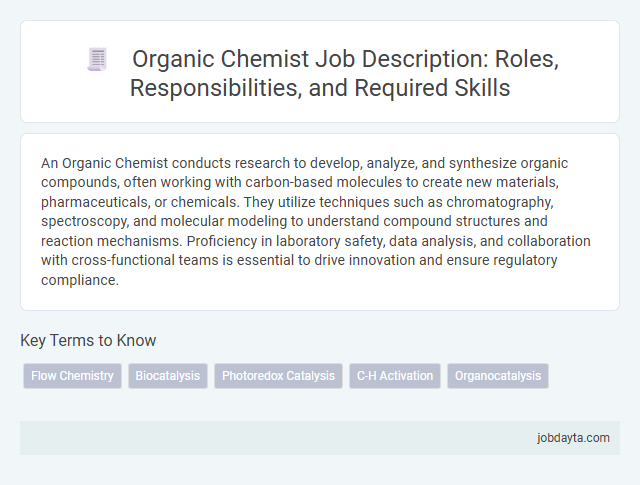
Task: Select the Organocatalysis key term
Action: 498,376
